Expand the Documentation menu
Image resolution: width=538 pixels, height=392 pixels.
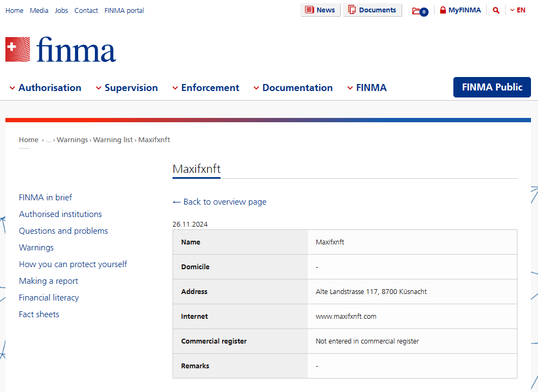click(x=293, y=88)
